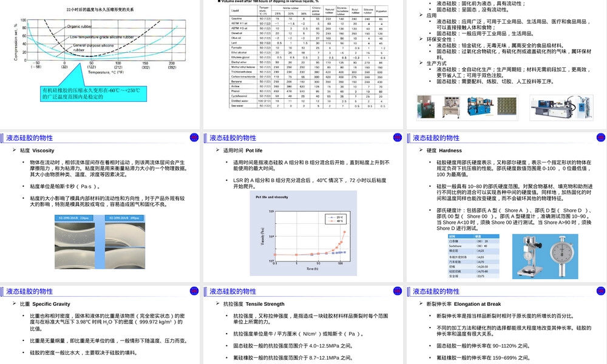
Task: Click the logo on the Specific Gravity slide
Action: [194, 291]
